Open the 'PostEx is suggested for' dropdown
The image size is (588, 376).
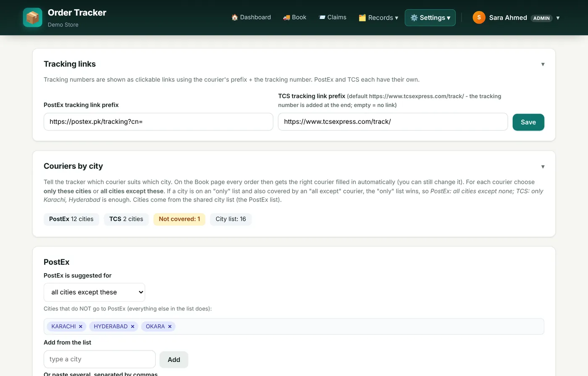click(94, 292)
